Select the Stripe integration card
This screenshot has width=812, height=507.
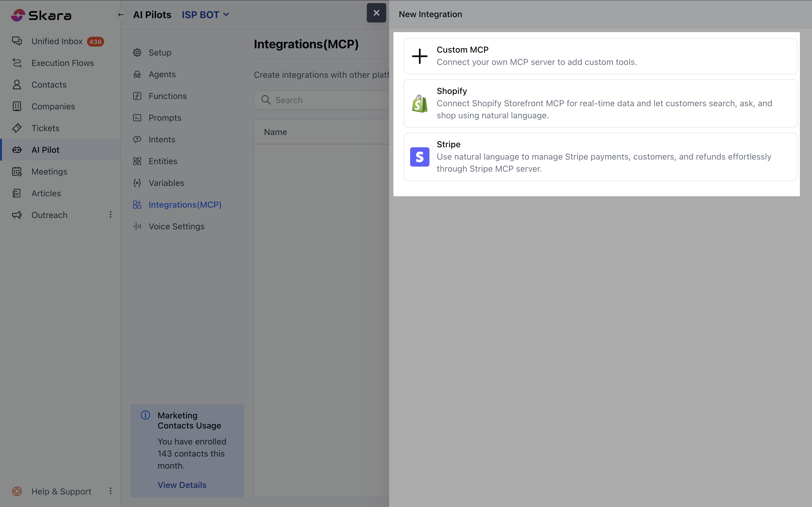[x=600, y=157]
